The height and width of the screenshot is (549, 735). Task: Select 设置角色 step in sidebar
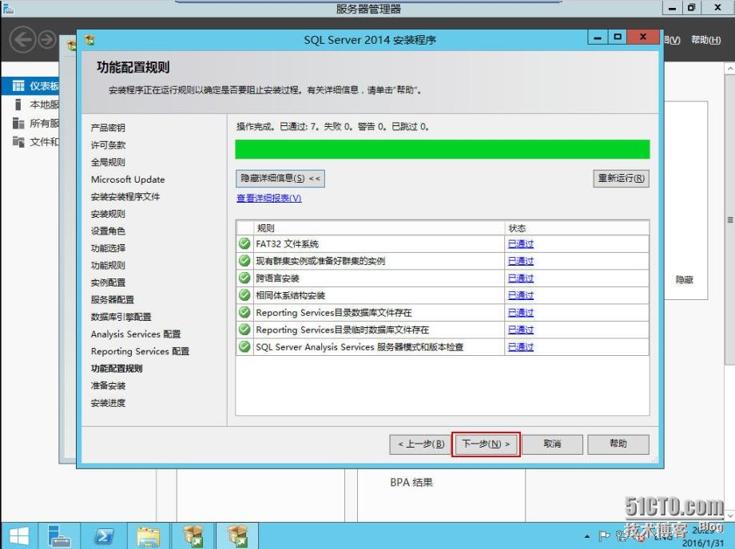coord(108,231)
